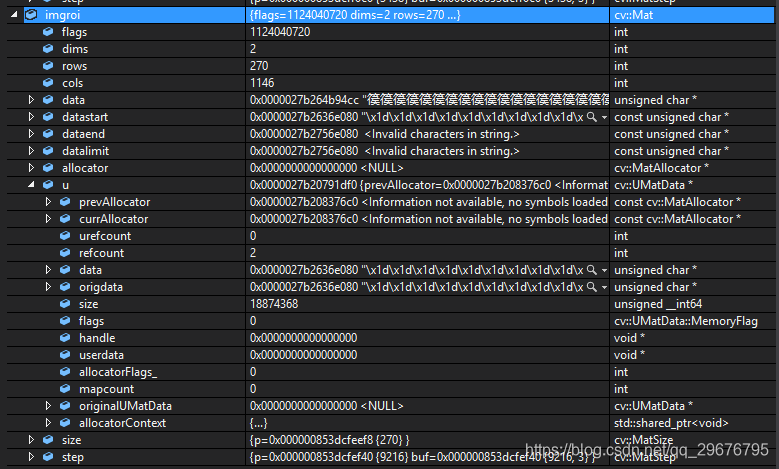Expand the datalimit member
This screenshot has width=779, height=469.
31,151
